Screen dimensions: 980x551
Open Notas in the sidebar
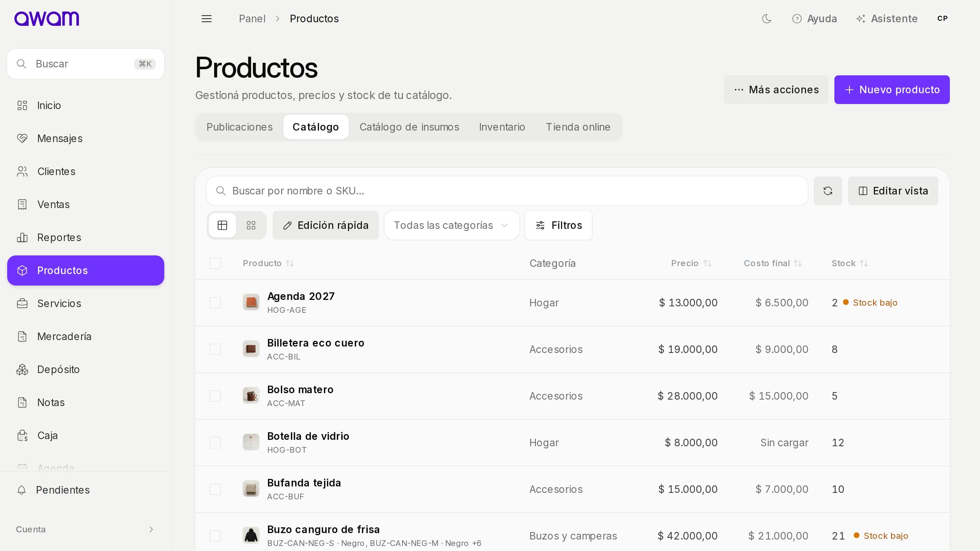[86, 402]
